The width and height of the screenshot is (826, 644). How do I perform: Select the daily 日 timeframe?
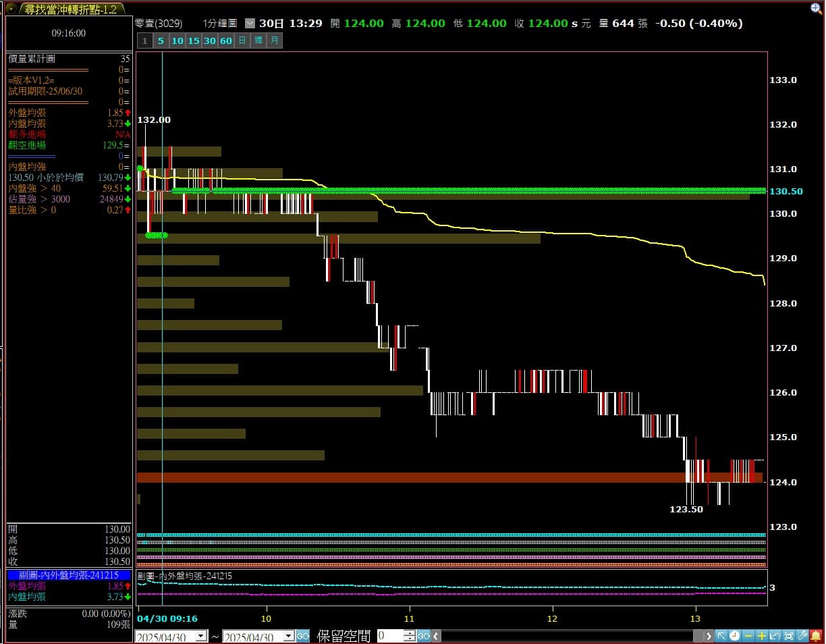coord(242,41)
